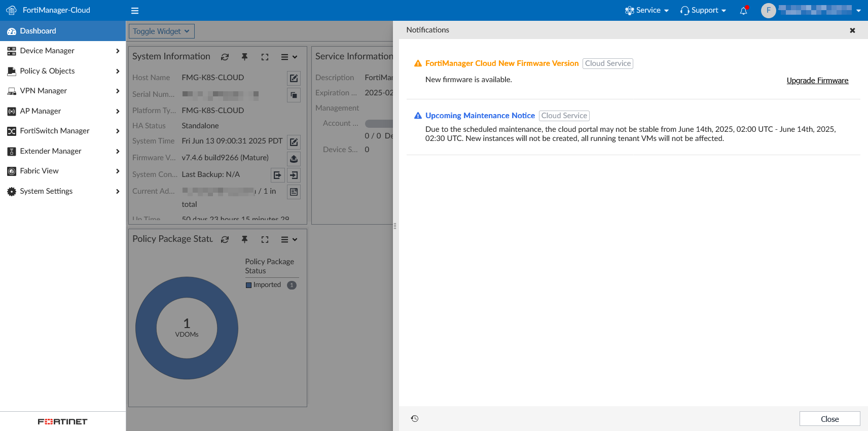Image resolution: width=868 pixels, height=431 pixels.
Task: Click the Close button in Notifications
Action: [x=829, y=419]
